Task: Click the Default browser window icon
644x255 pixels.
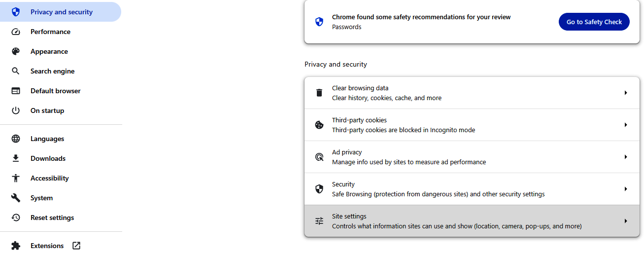Action: pyautogui.click(x=16, y=91)
